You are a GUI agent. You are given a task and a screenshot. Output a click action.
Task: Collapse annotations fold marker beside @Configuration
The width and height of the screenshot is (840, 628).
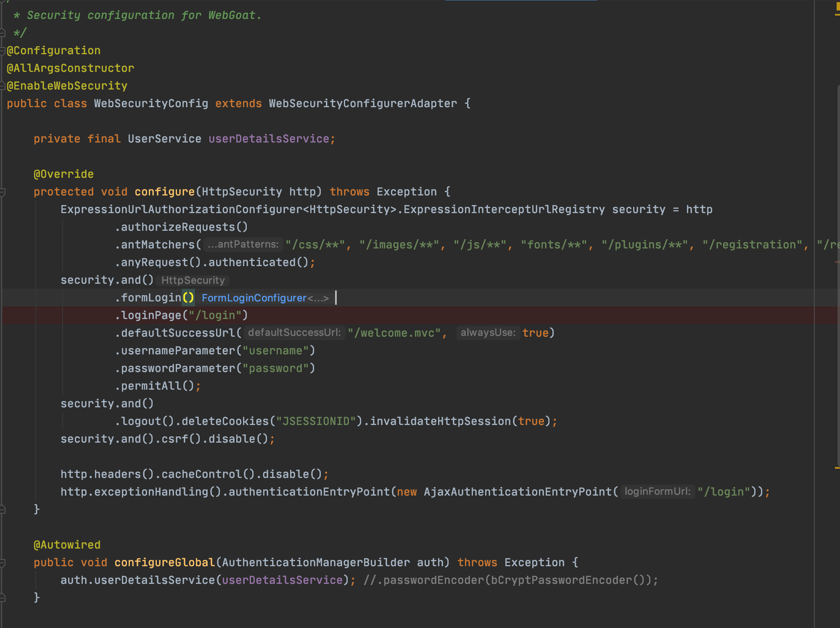[x=3, y=51]
